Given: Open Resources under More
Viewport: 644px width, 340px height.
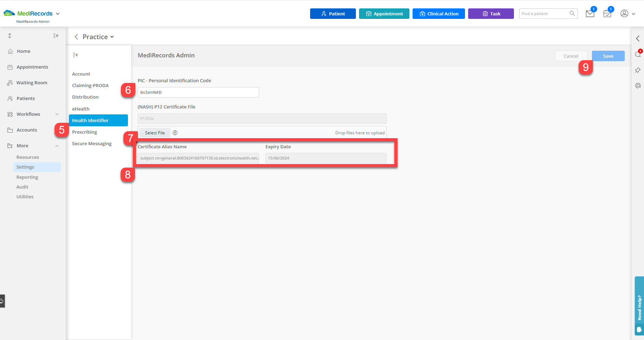Looking at the screenshot, I should [x=28, y=157].
